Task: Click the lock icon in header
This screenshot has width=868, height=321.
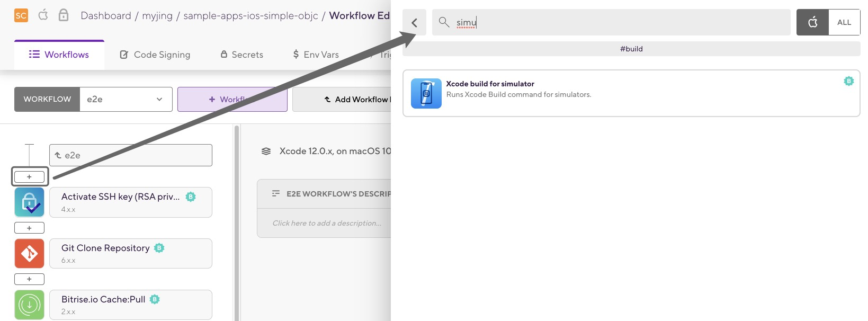Action: [x=64, y=15]
